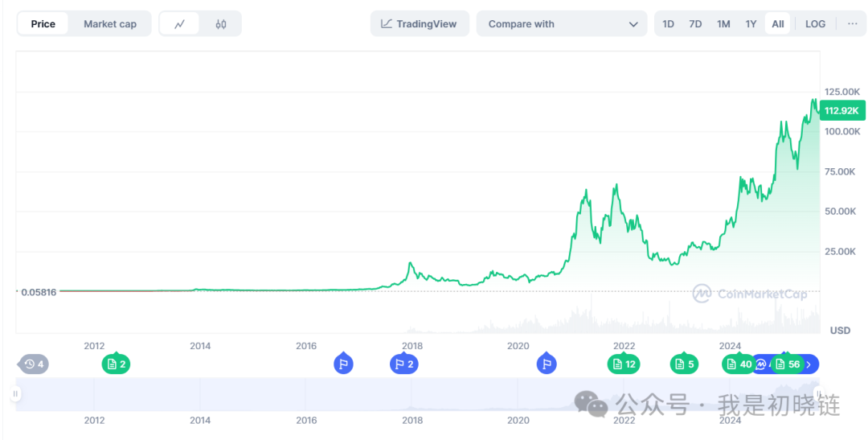Click the green news marker near 2012
Image resolution: width=868 pixels, height=440 pixels.
point(116,364)
